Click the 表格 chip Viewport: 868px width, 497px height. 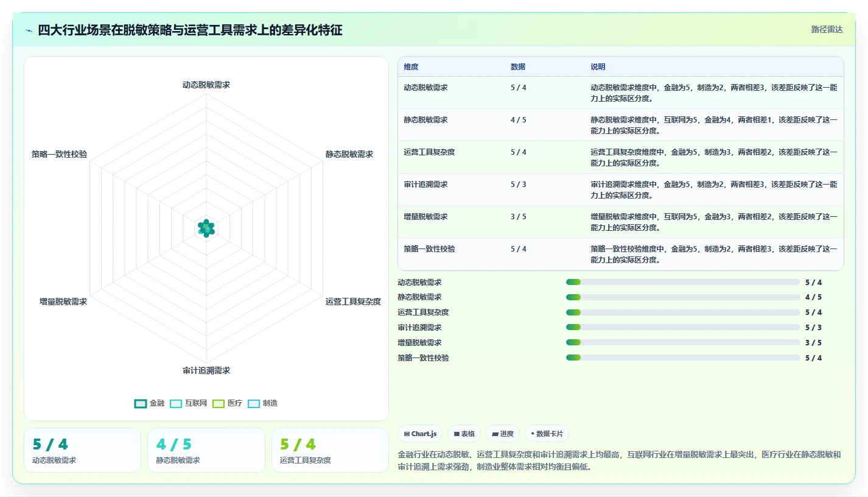pos(464,434)
